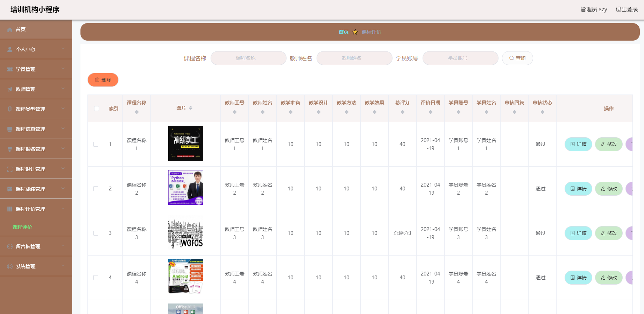Click the Python course thumbnail image
The width and height of the screenshot is (644, 314).
coord(185,188)
